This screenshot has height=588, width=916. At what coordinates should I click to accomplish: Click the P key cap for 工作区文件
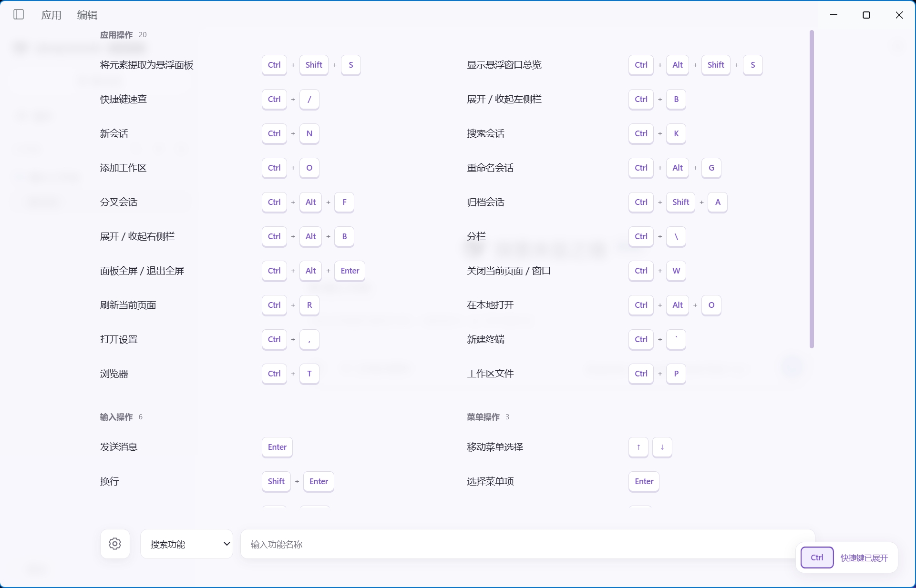point(676,374)
